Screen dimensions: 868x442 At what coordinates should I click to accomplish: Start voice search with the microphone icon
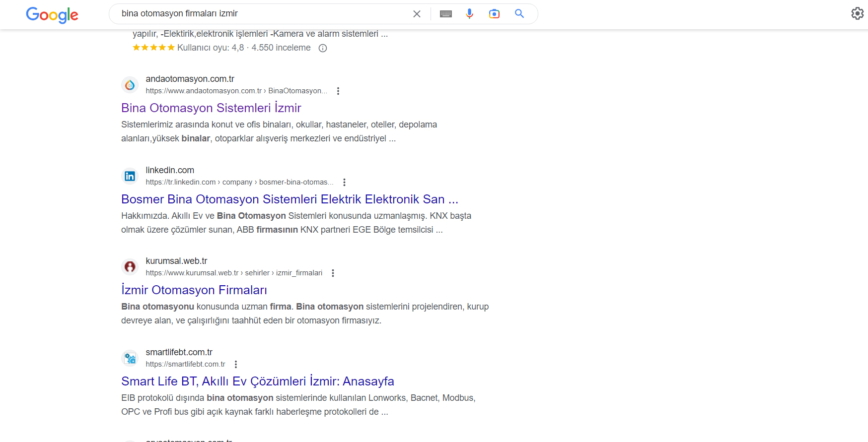pyautogui.click(x=469, y=14)
